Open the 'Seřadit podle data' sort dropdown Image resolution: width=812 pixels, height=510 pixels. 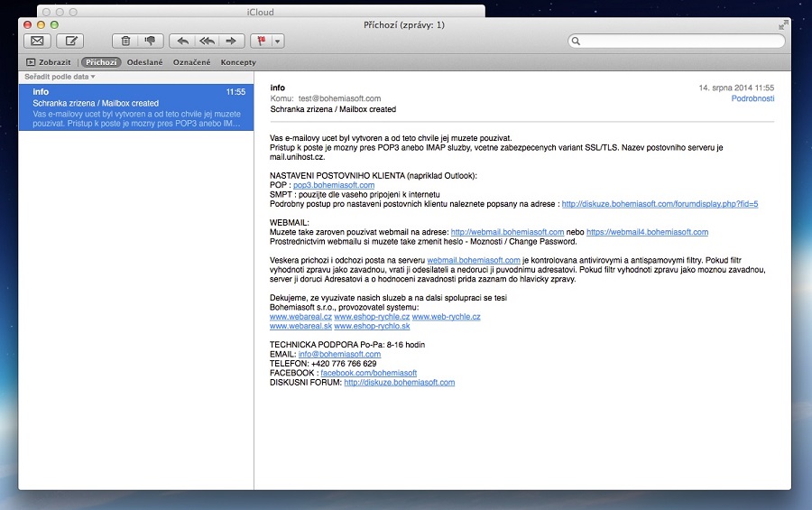60,77
